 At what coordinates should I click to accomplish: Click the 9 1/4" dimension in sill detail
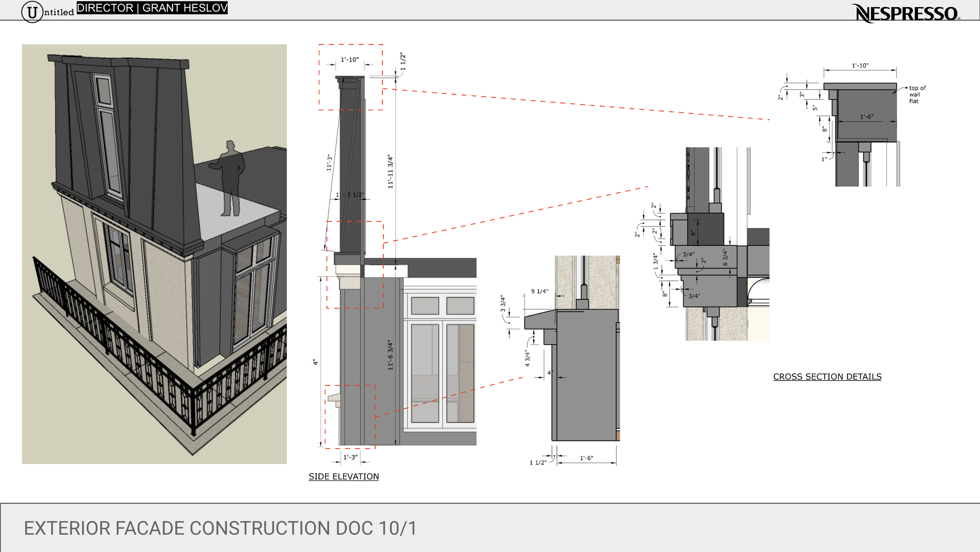(x=539, y=291)
